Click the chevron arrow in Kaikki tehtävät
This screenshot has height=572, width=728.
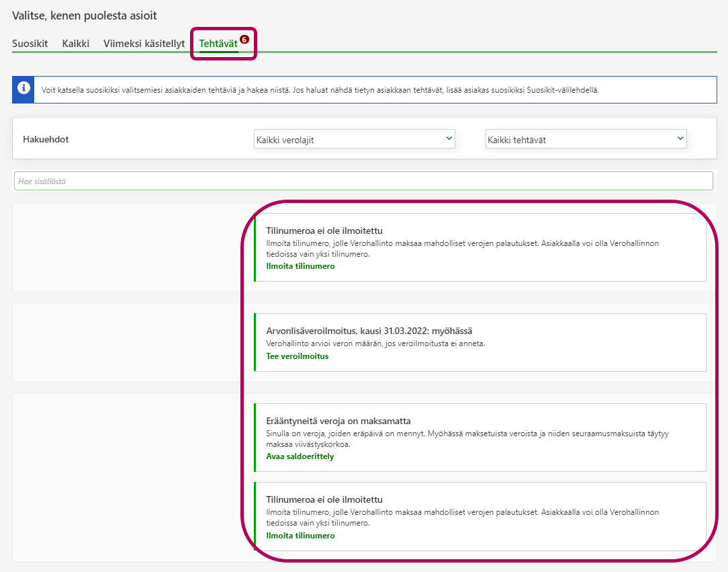click(x=680, y=138)
